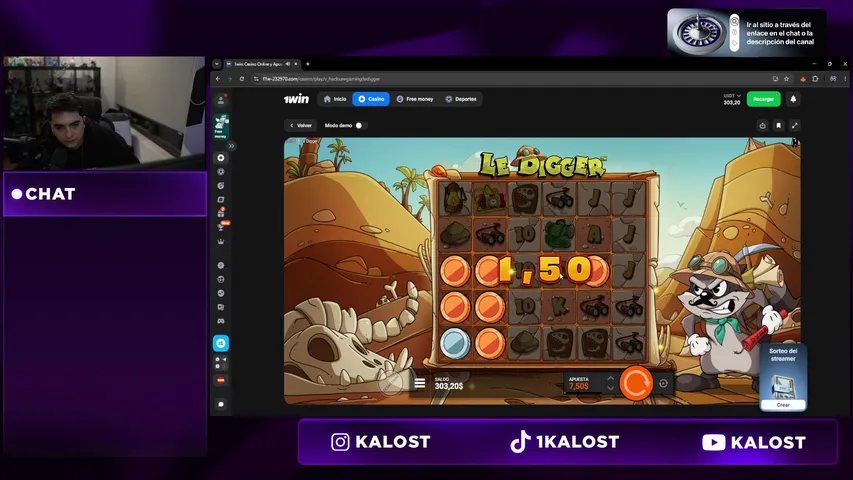Image resolution: width=853 pixels, height=480 pixels.
Task: Click the blue coin on the reel grid
Action: click(455, 343)
